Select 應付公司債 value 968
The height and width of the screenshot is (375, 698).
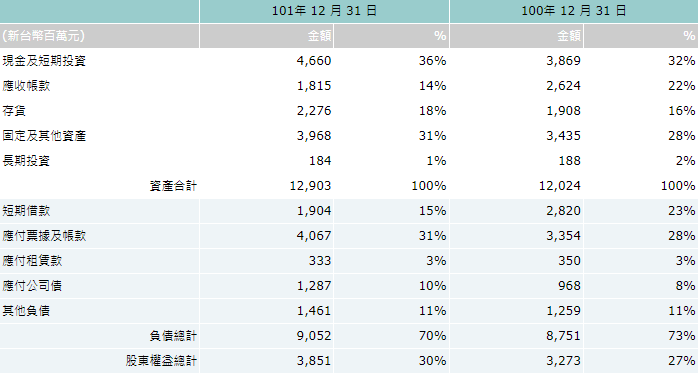pyautogui.click(x=569, y=285)
